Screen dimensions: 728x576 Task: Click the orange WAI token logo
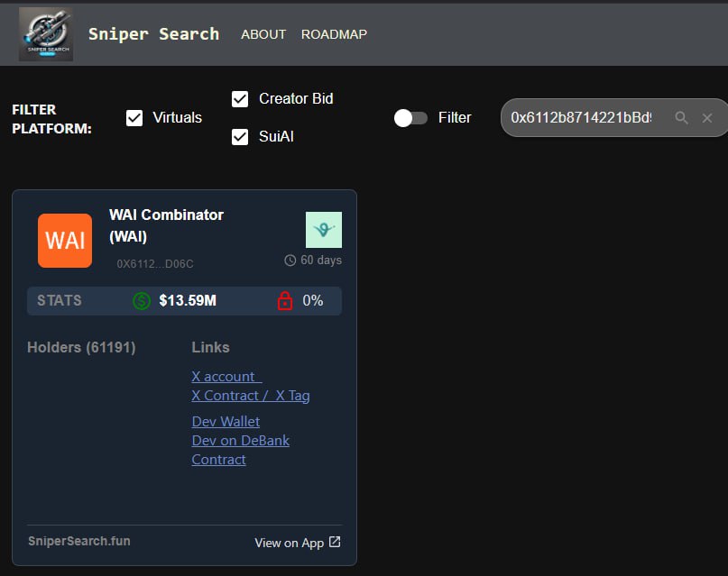[63, 240]
